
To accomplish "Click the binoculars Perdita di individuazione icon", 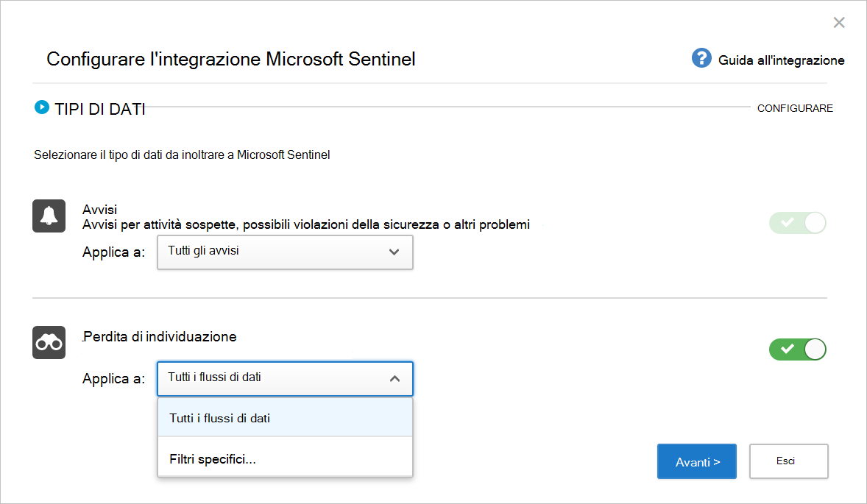I will click(49, 343).
